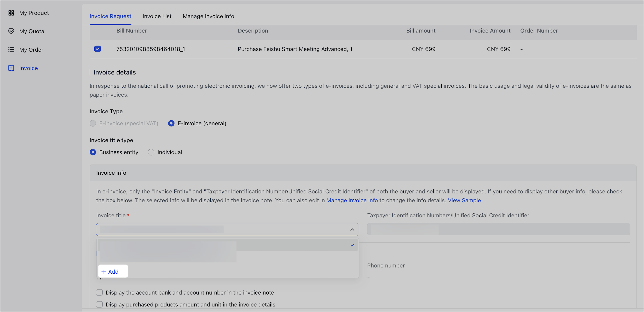This screenshot has width=644, height=312.
Task: Click the Invoice sidebar icon
Action: coord(11,68)
